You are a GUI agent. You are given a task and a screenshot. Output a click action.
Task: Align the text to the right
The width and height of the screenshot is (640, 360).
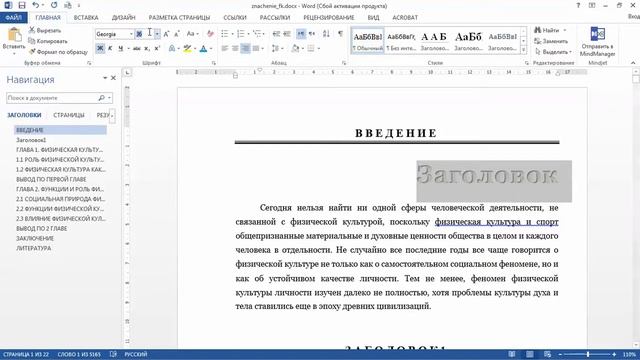pos(245,49)
